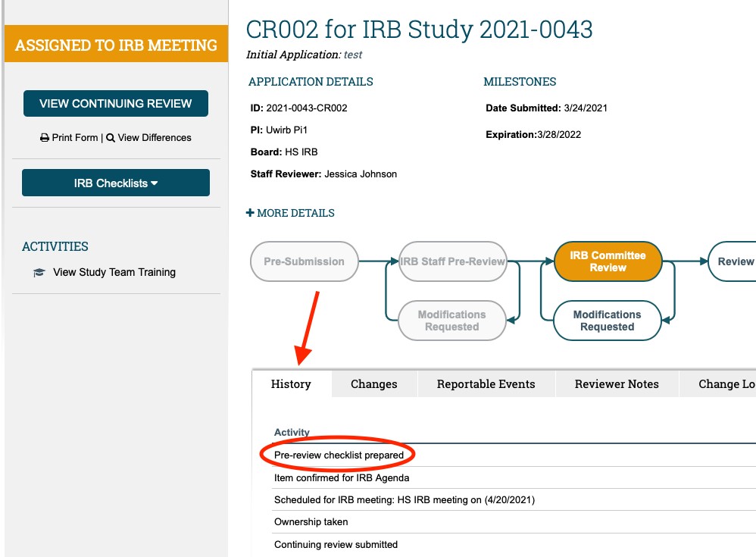Click the Pre-review checklist prepared activity entry
This screenshot has width=756, height=557.
tap(339, 455)
